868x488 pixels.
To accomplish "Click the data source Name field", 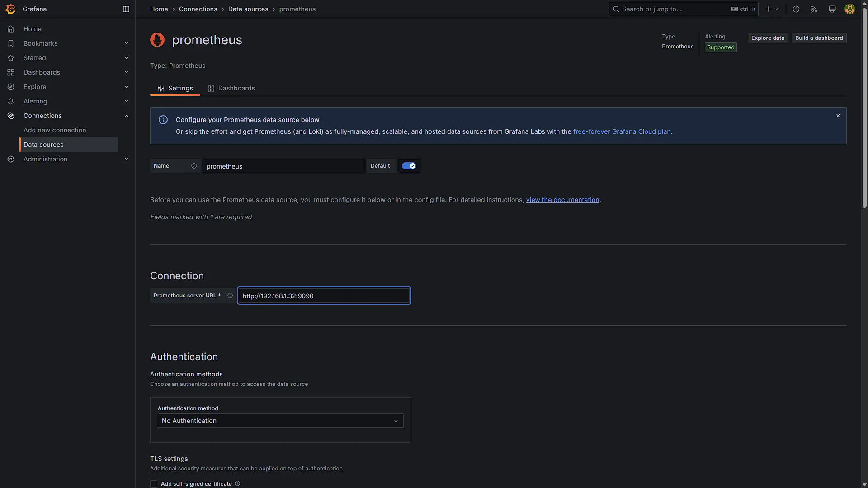I will pos(283,166).
